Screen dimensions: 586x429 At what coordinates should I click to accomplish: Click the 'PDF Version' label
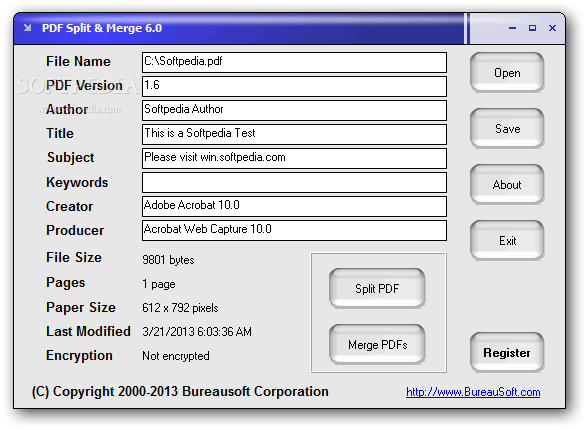[84, 85]
